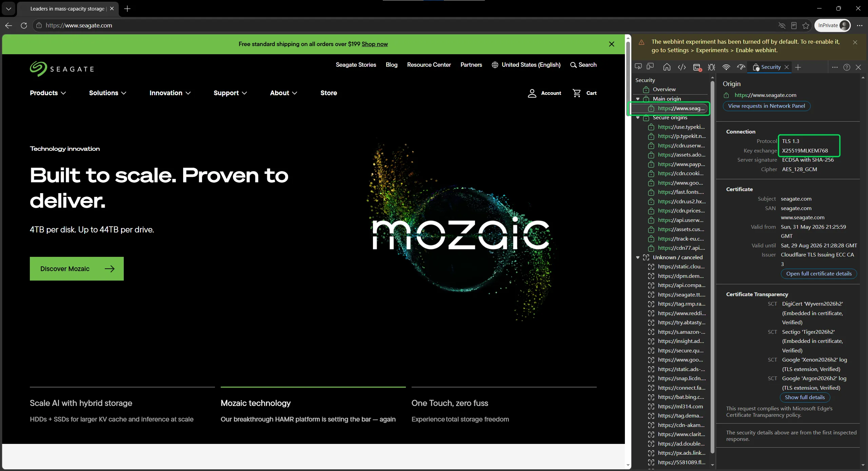
Task: Expand the Solutions menu
Action: (108, 93)
